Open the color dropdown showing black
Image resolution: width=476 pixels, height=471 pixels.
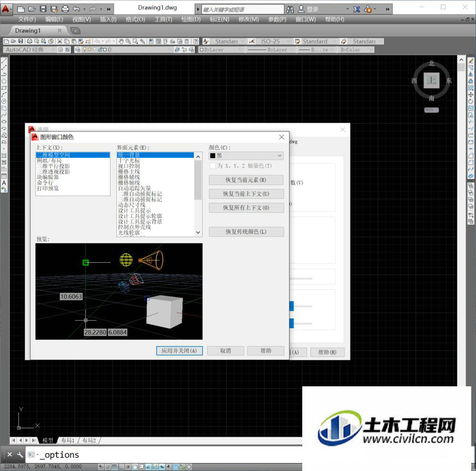click(246, 156)
